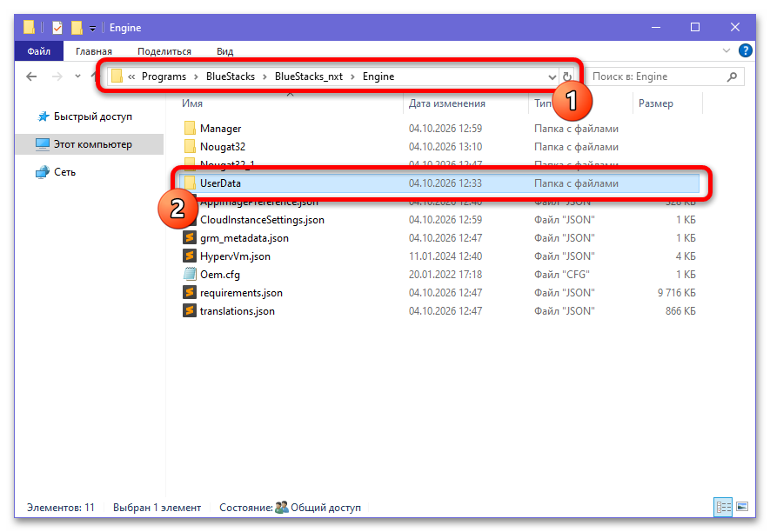Open the Customize Quick Access Toolbar dropdown
Image resolution: width=770 pixels, height=532 pixels.
(92, 29)
